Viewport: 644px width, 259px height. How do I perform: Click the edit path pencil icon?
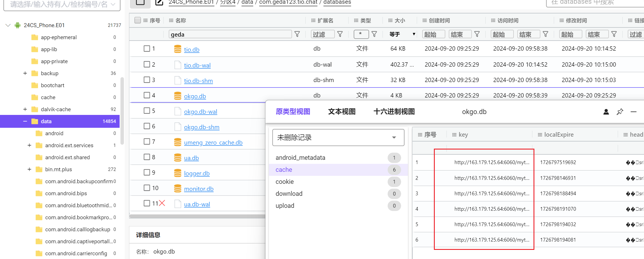159,2
